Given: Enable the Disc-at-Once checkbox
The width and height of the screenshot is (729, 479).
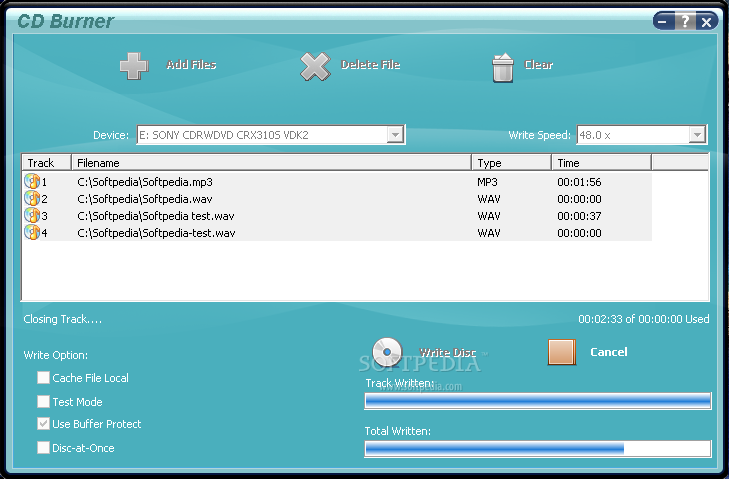Looking at the screenshot, I should [x=43, y=447].
